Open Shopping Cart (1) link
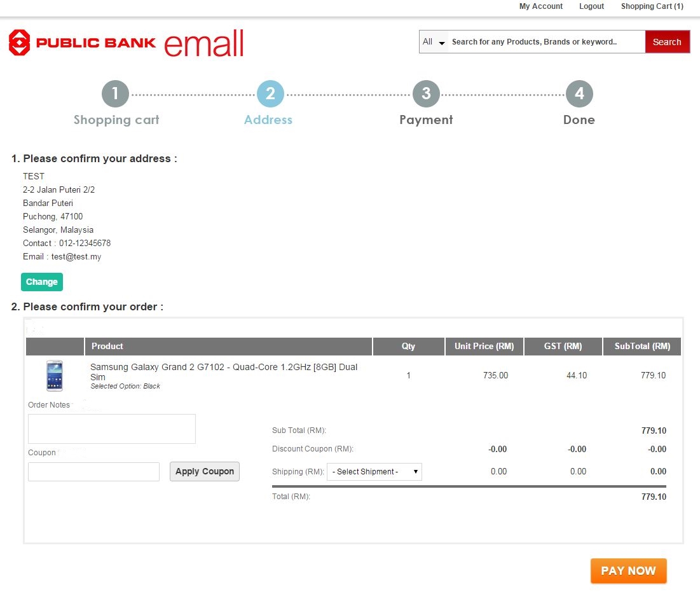This screenshot has width=700, height=592. pos(652,6)
